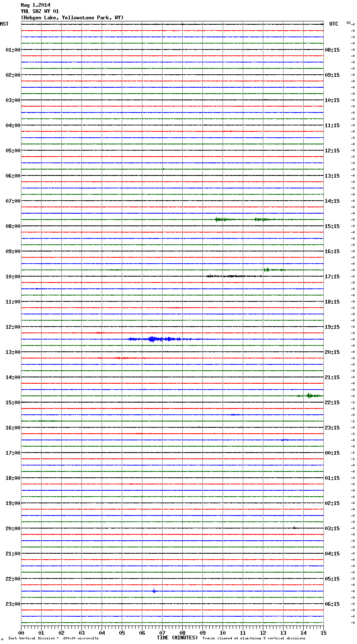The height and width of the screenshot is (644, 357).
Task: Click the 08:15 UTC time label
Action: (332, 50)
